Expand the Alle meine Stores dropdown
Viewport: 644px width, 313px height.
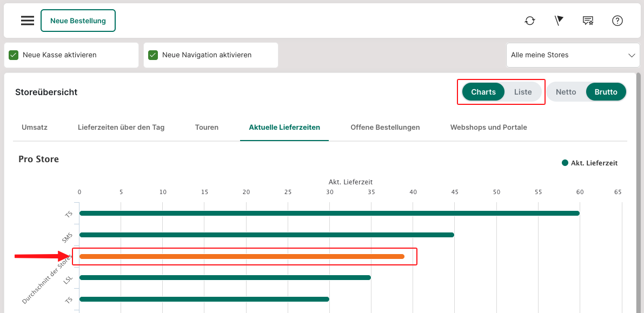point(572,55)
